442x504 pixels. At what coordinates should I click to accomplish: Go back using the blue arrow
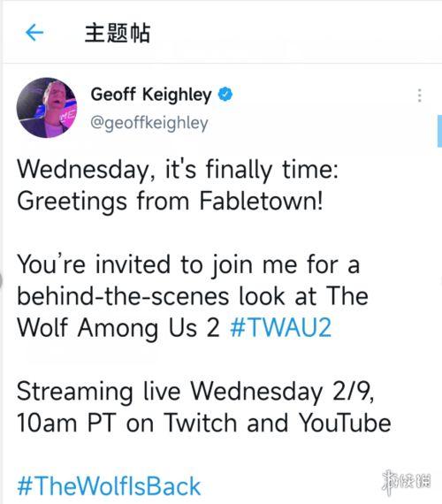(x=34, y=33)
